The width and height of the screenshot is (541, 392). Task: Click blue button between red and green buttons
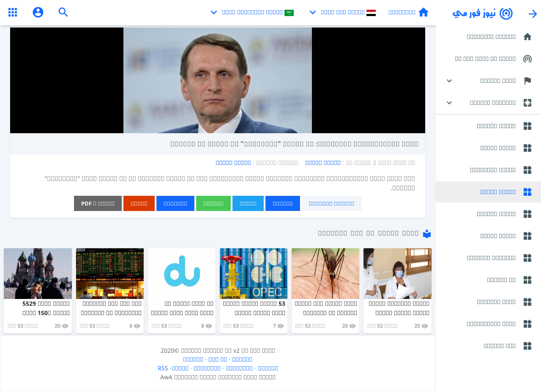(x=175, y=203)
